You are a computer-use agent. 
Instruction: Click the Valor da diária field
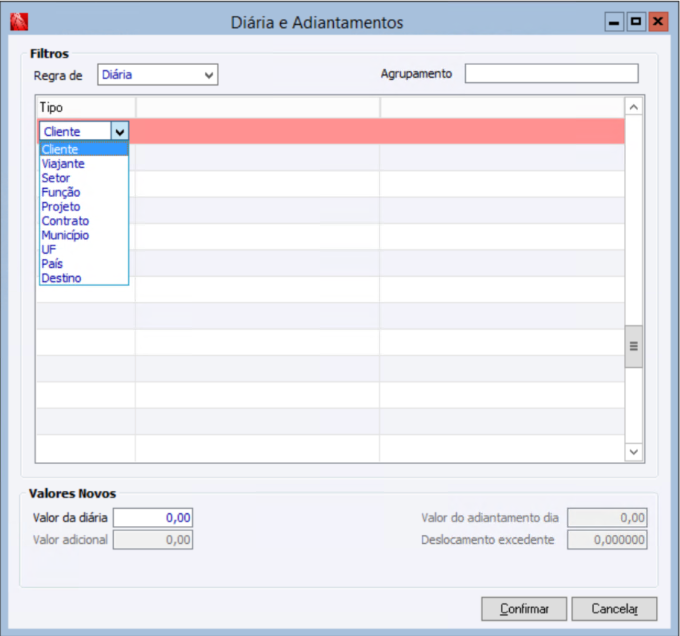(153, 518)
